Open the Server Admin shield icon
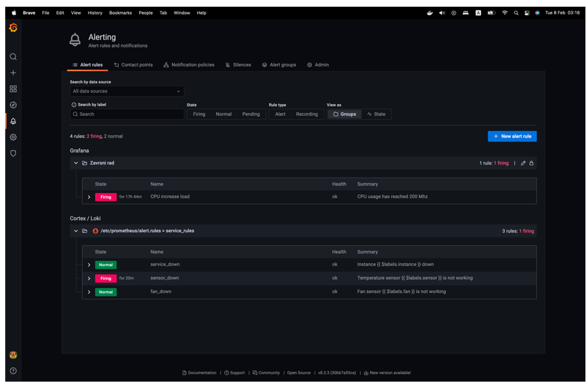The height and width of the screenshot is (388, 588). (13, 153)
